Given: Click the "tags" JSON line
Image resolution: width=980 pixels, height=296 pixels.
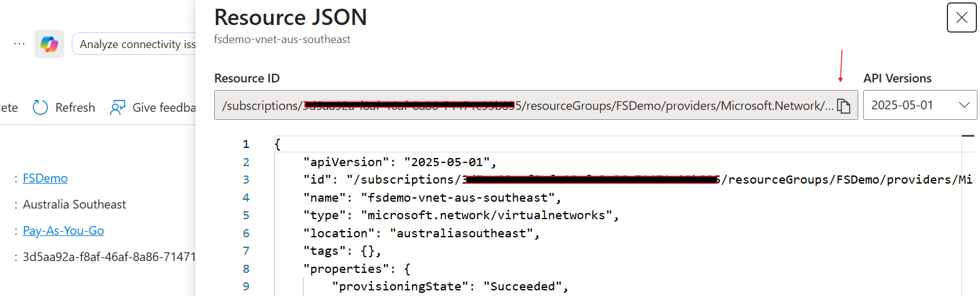Looking at the screenshot, I should 342,250.
